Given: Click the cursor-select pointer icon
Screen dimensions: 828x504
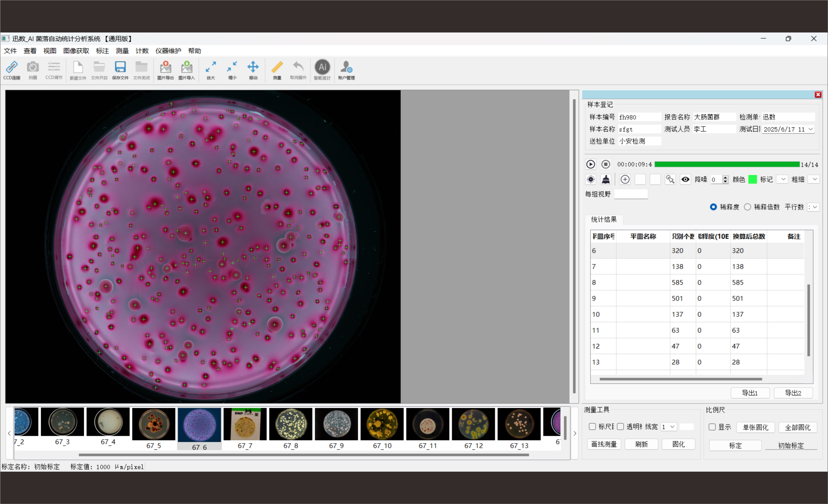Looking at the screenshot, I should (x=670, y=179).
